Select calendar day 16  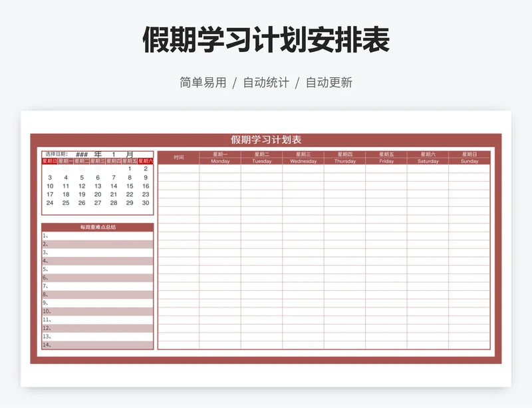coord(146,186)
